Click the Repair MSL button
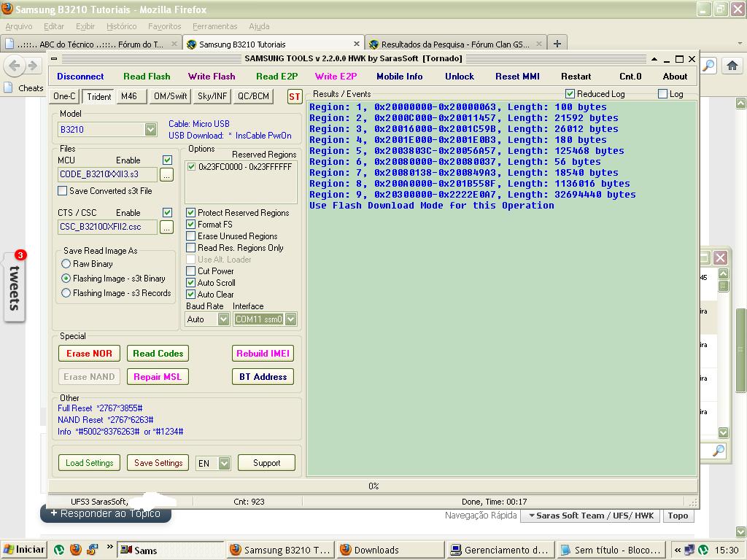Viewport: 747px width, 560px height. (x=158, y=377)
